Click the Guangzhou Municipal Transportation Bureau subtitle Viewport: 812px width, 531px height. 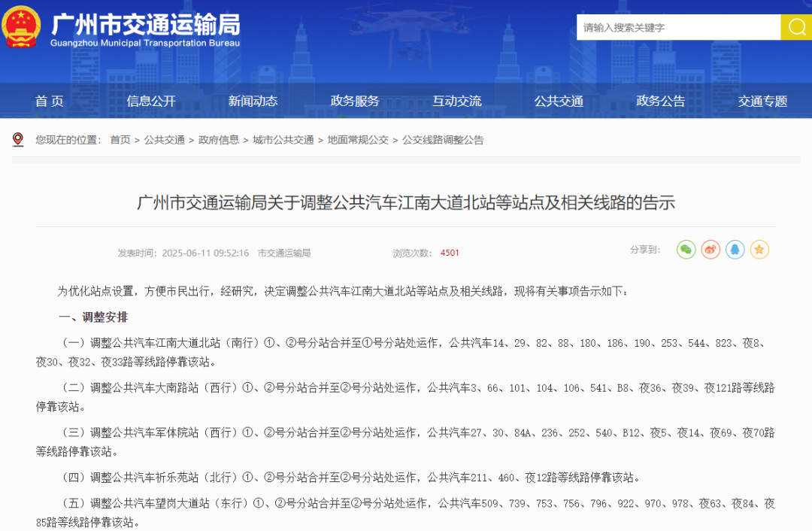click(x=145, y=43)
